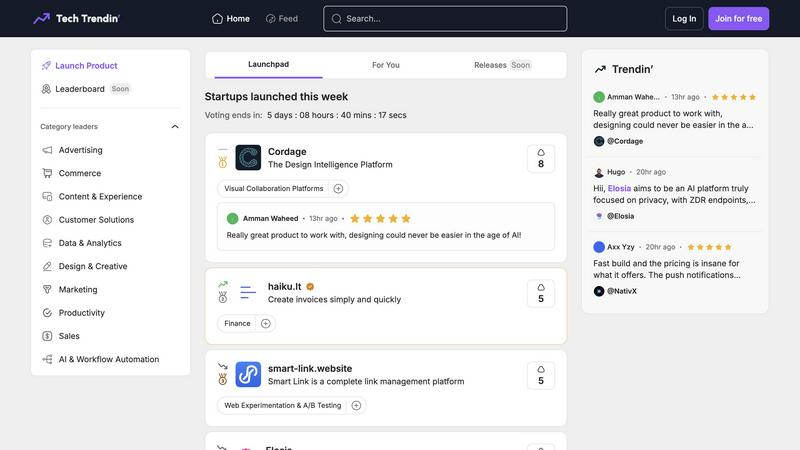Image resolution: width=800 pixels, height=450 pixels.
Task: Upvote the haiku.lt product
Action: (541, 293)
